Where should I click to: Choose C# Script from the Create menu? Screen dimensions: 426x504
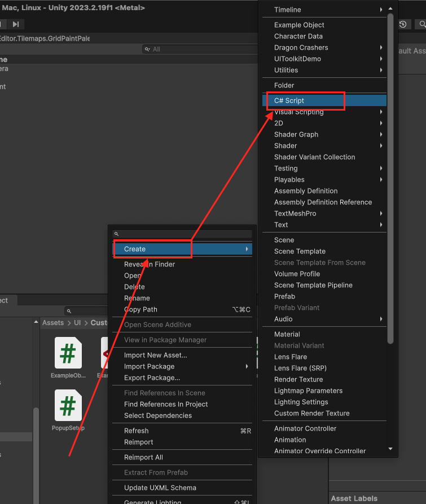point(289,100)
